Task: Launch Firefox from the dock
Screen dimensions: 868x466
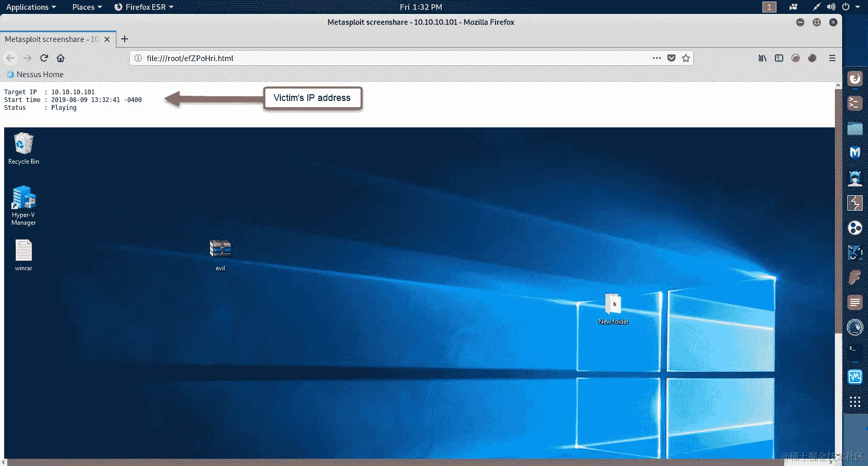Action: click(x=855, y=79)
